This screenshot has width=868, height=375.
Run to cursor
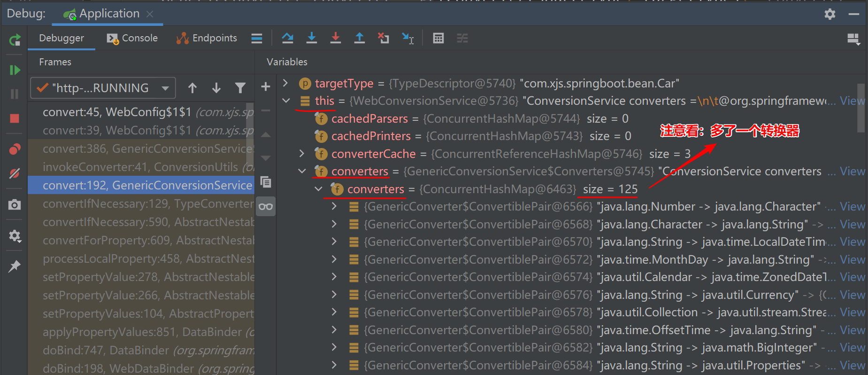click(x=407, y=38)
